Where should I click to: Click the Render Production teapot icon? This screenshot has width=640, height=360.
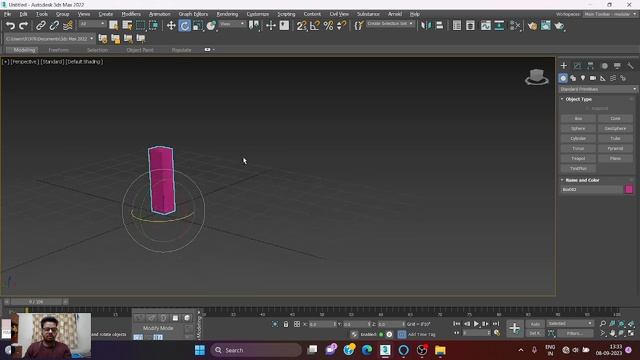(x=559, y=26)
